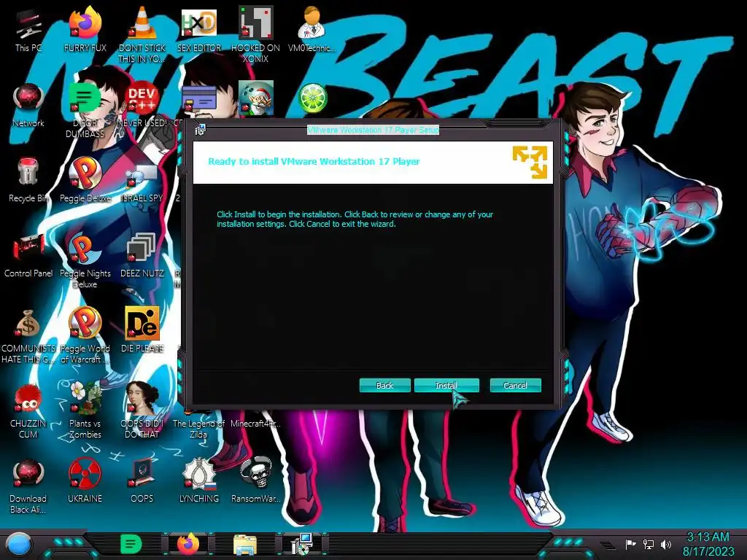Select the Peggle Deluxe shortcut

85,180
